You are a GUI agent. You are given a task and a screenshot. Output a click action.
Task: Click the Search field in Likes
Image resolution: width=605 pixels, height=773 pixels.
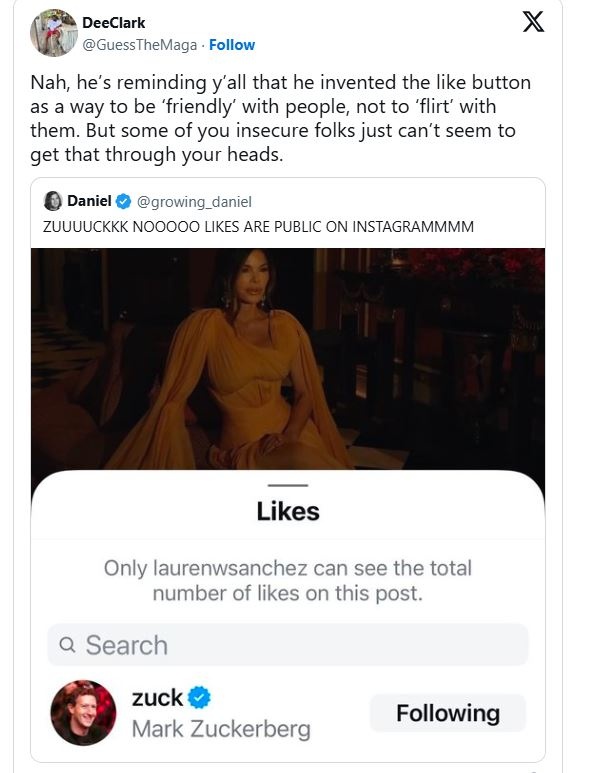pos(288,645)
